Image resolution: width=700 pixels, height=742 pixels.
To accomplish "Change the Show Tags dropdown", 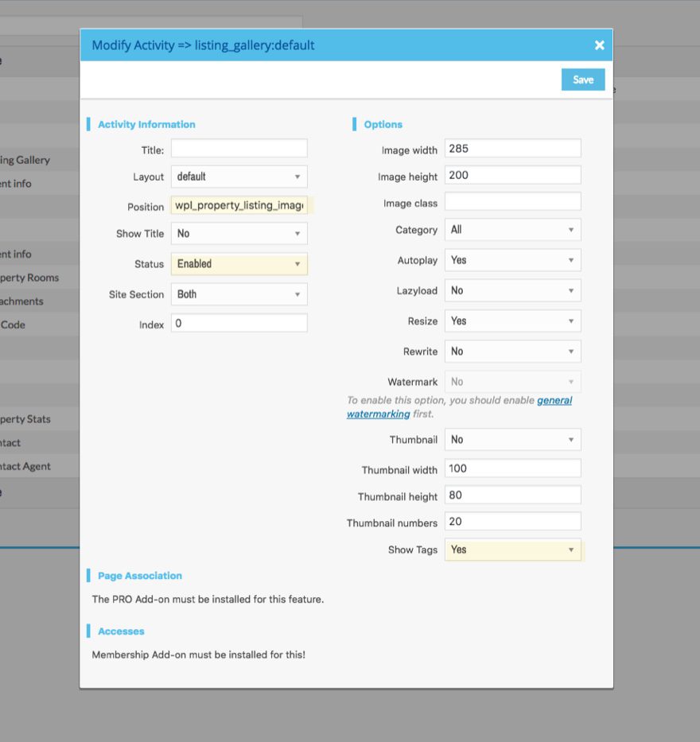I will tap(512, 550).
